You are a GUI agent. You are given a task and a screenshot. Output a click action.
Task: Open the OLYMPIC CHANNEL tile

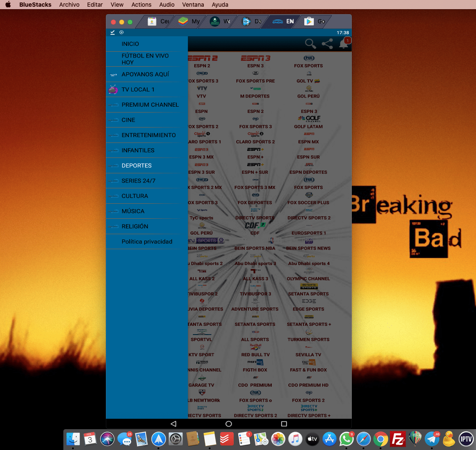pos(308,275)
